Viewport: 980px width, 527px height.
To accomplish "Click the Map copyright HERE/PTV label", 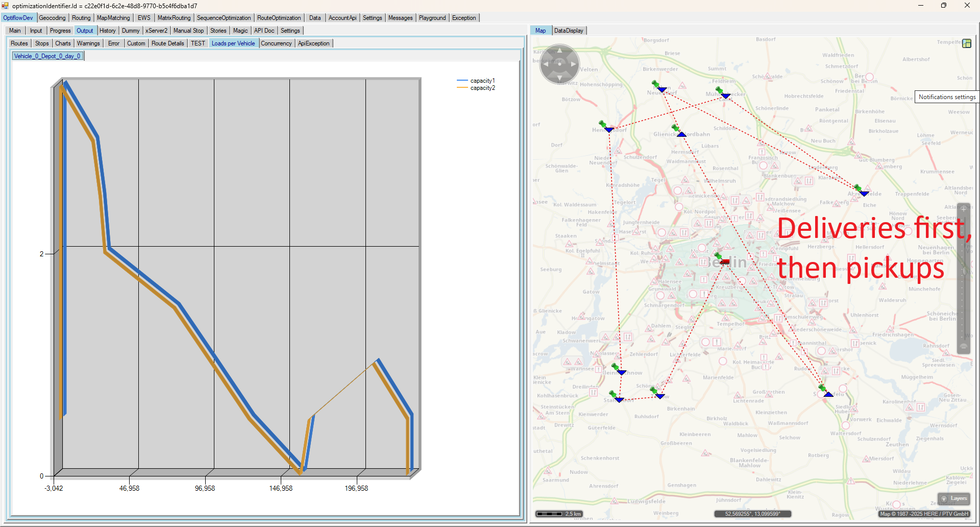I will coord(924,514).
